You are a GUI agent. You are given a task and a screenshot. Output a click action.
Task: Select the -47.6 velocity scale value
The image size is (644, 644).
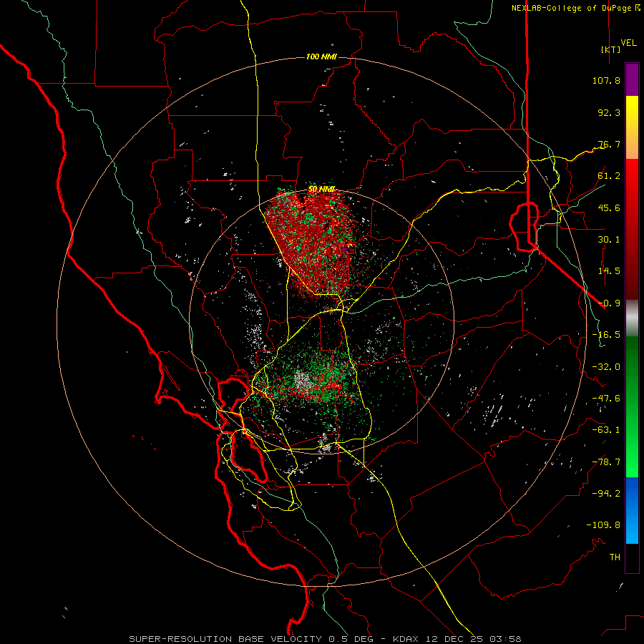tap(606, 399)
